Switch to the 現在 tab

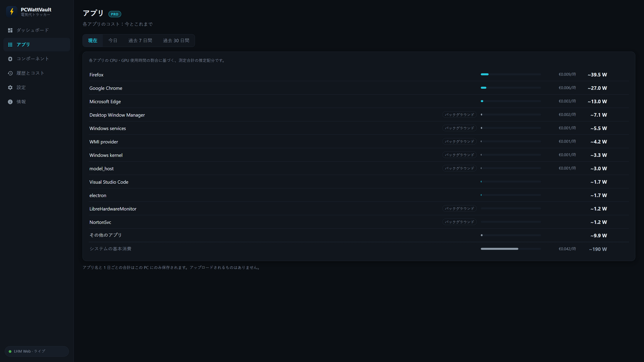tap(93, 41)
